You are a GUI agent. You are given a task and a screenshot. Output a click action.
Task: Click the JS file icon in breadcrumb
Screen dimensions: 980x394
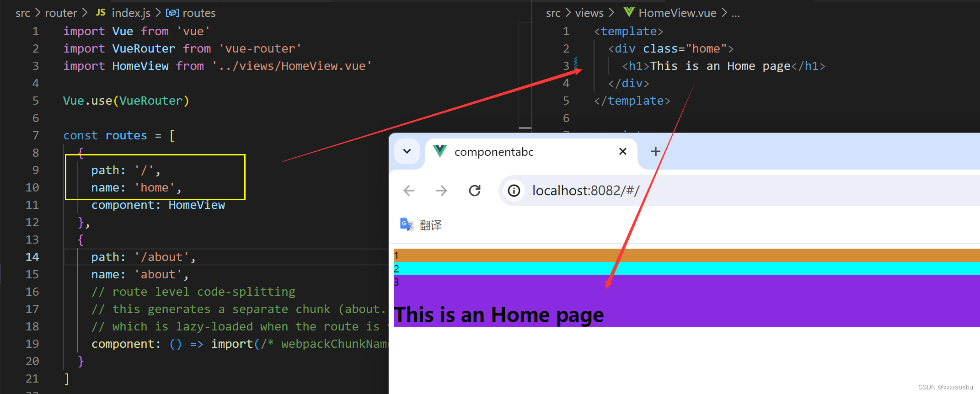[x=101, y=12]
